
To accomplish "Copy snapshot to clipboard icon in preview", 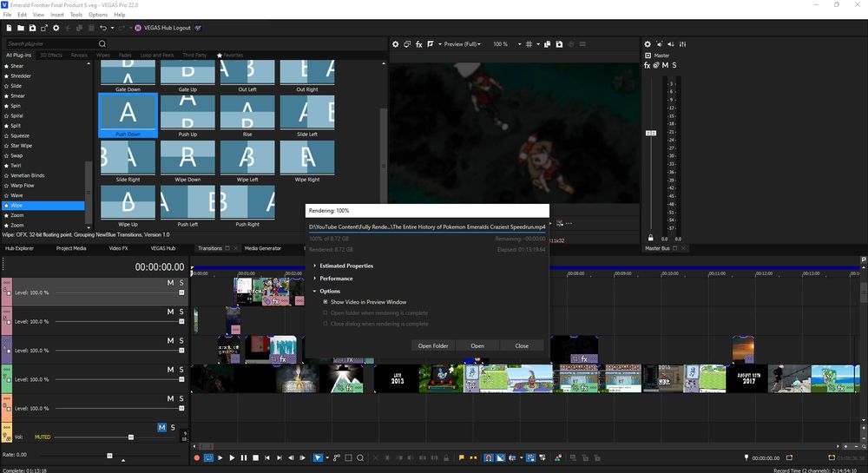I will (x=547, y=44).
